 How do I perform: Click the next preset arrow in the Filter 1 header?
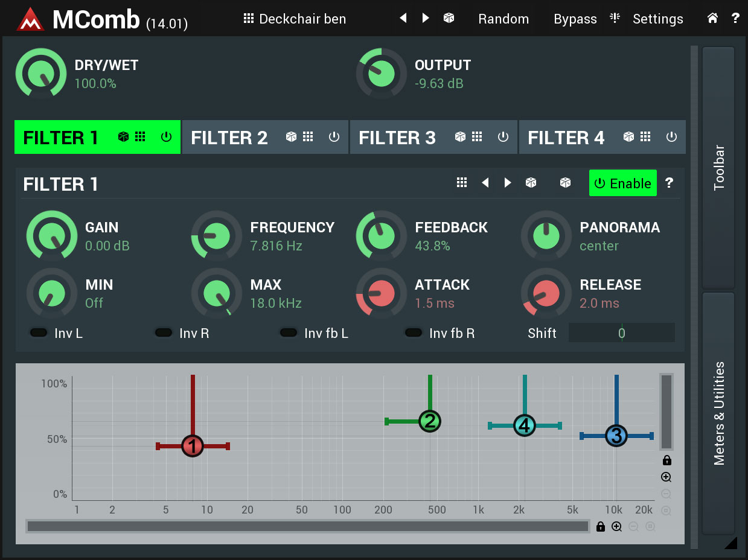click(x=507, y=182)
